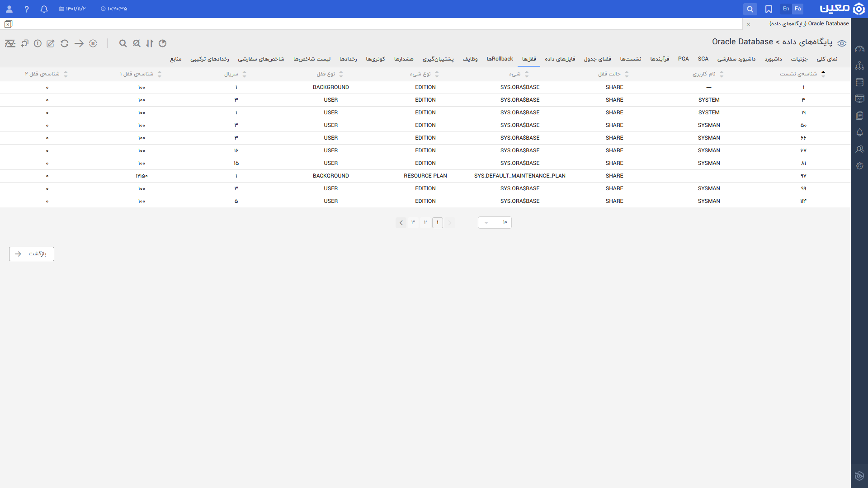868x488 pixels.
Task: Go to pagination page ۲
Action: point(425,222)
